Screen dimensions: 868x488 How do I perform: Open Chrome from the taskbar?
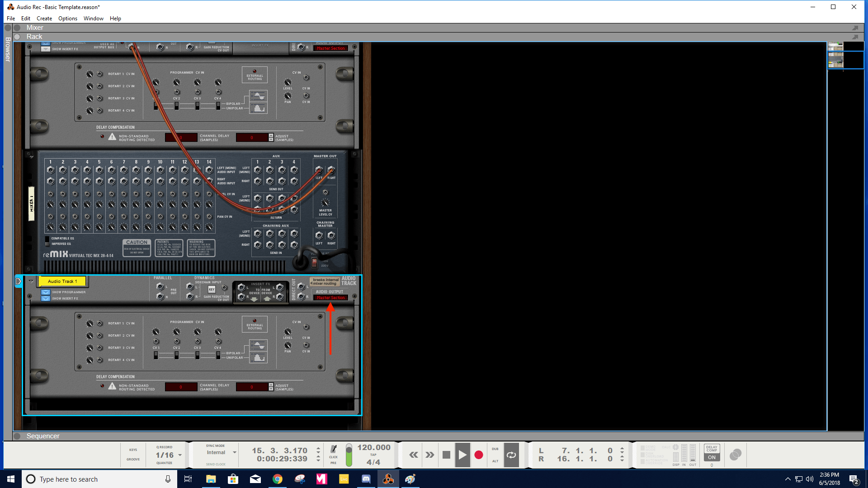point(278,479)
